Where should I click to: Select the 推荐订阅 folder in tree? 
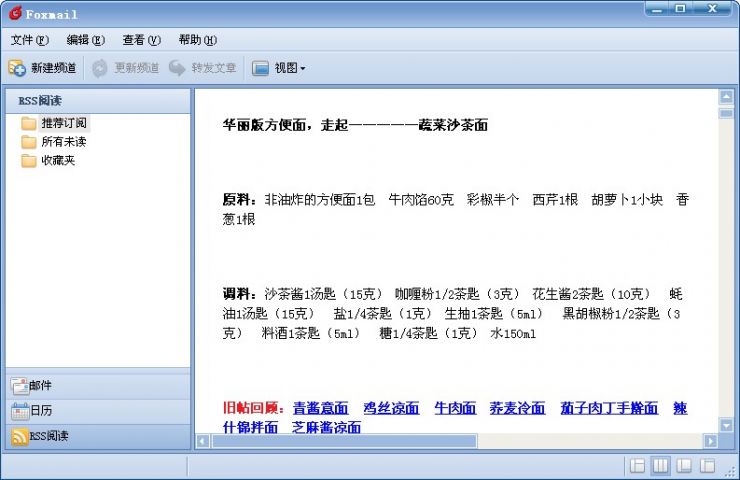coord(63,123)
